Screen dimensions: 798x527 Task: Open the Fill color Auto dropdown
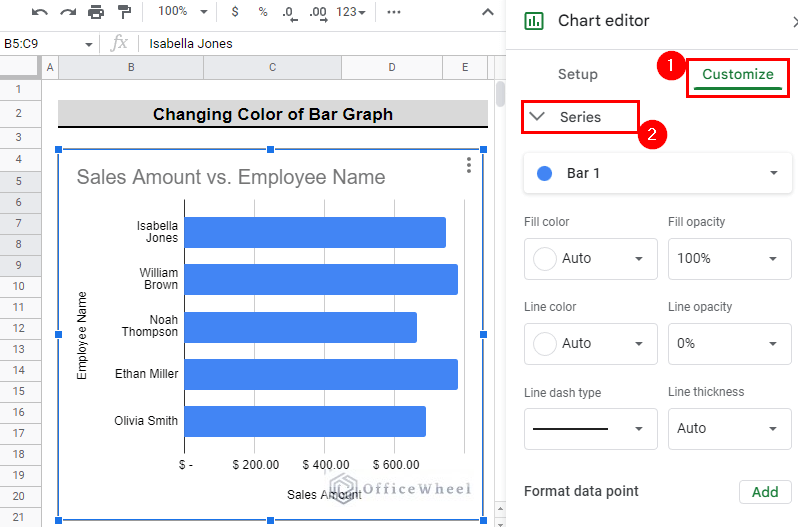(590, 258)
